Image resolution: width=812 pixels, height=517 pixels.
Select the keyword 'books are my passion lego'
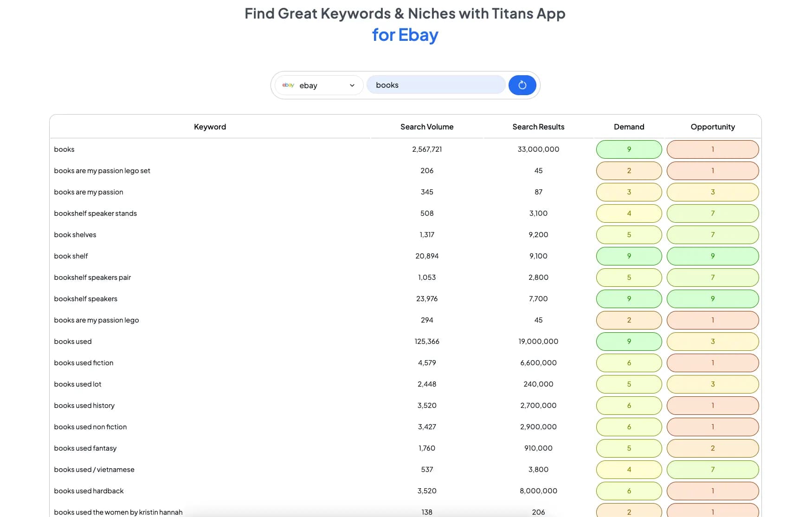(x=96, y=320)
